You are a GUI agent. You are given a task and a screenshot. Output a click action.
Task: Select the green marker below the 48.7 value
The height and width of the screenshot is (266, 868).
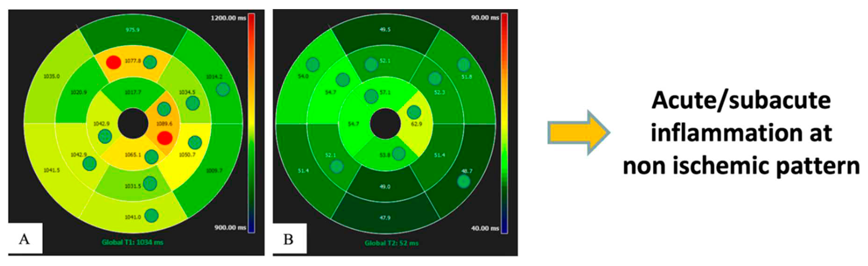[x=464, y=182]
